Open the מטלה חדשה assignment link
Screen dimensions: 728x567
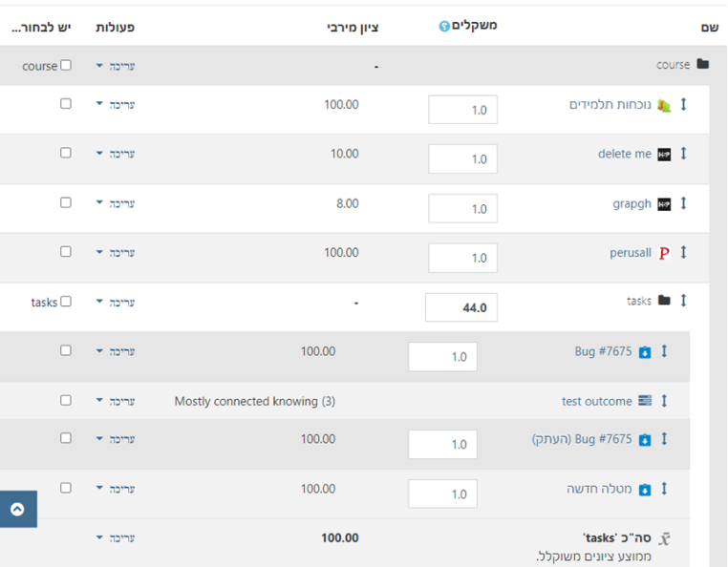[x=599, y=489]
